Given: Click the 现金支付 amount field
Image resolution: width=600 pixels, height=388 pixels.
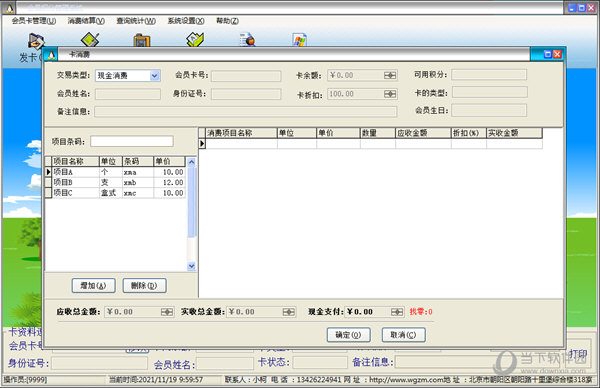Looking at the screenshot, I should click(x=368, y=312).
